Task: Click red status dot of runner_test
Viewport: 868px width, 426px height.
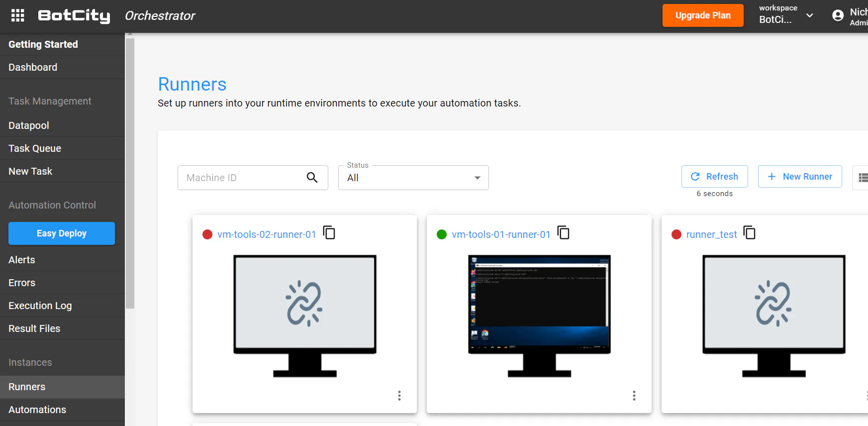Action: coord(676,234)
